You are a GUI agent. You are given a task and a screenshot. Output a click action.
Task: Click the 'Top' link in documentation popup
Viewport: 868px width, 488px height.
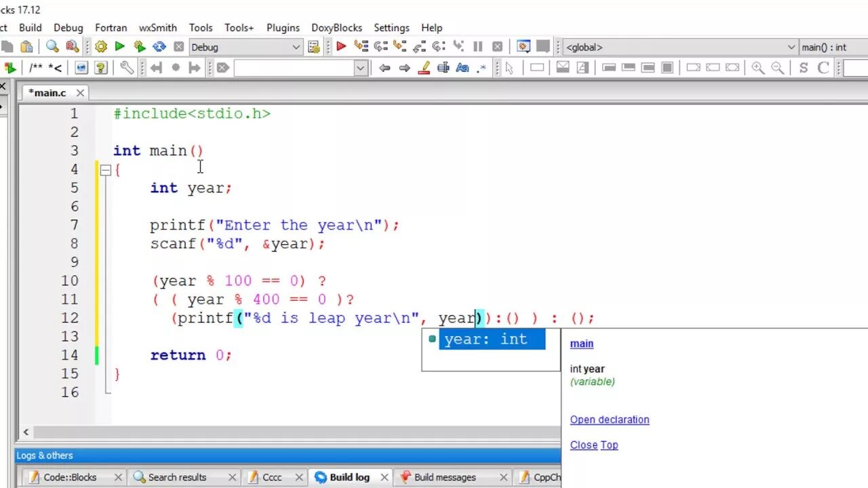(x=610, y=445)
